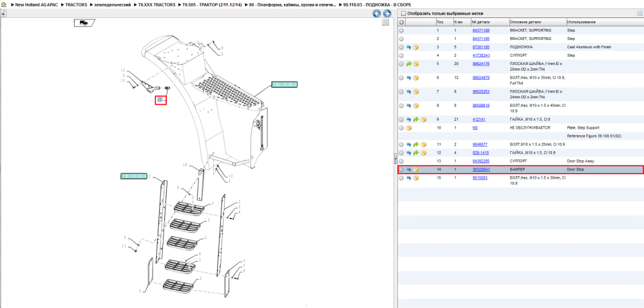This screenshot has width=644, height=308.
Task: Sort by '№ детали' column header
Action: (x=489, y=22)
